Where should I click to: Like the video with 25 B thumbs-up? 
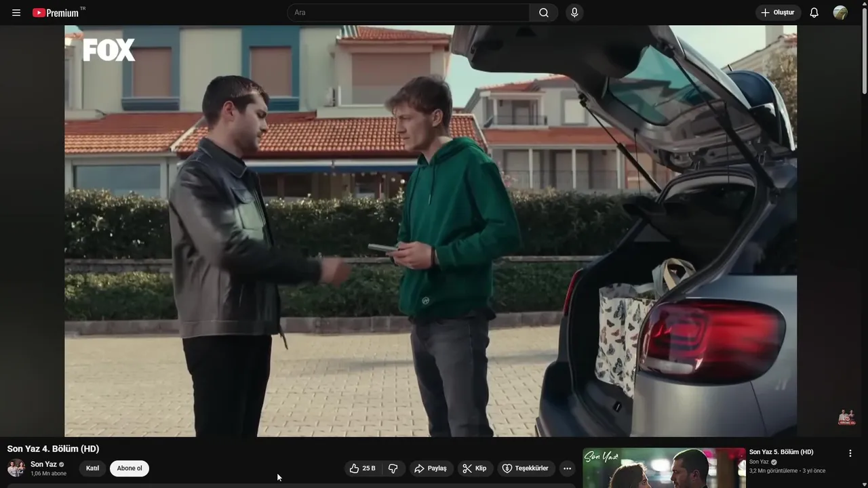click(363, 468)
